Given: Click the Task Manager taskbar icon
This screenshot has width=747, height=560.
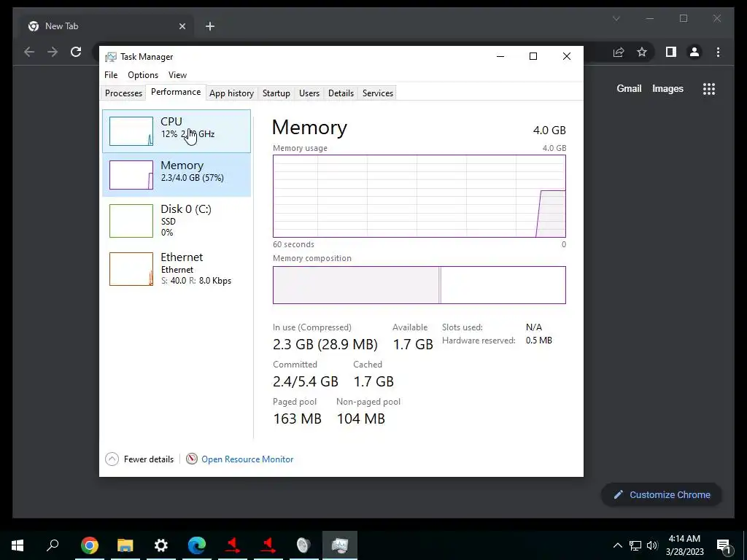Looking at the screenshot, I should [340, 545].
